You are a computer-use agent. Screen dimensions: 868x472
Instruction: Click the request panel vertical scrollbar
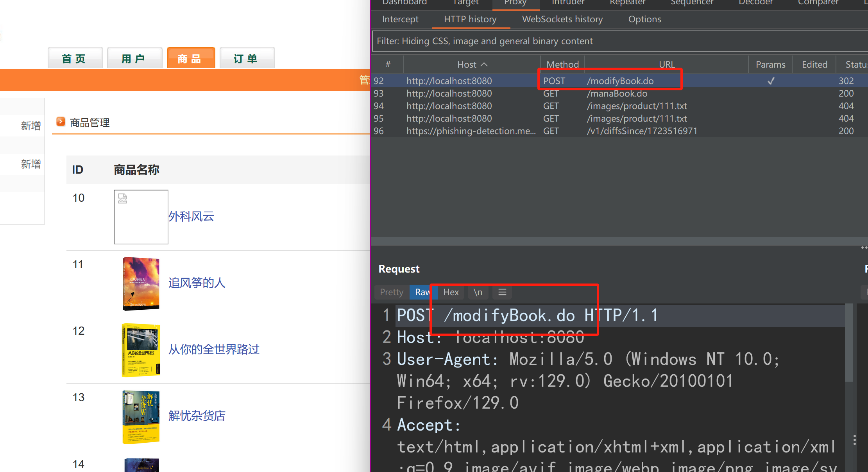[849, 343]
